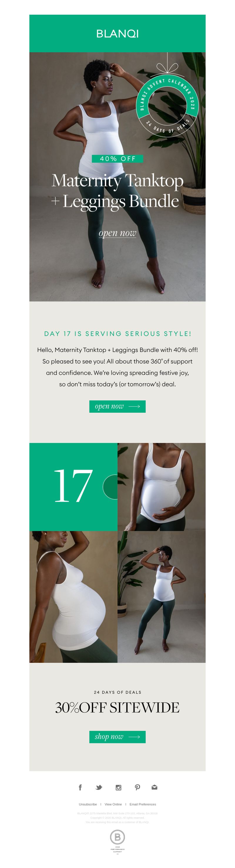Click the '40% OFF' green label
This screenshot has width=235, height=868.
click(x=117, y=159)
